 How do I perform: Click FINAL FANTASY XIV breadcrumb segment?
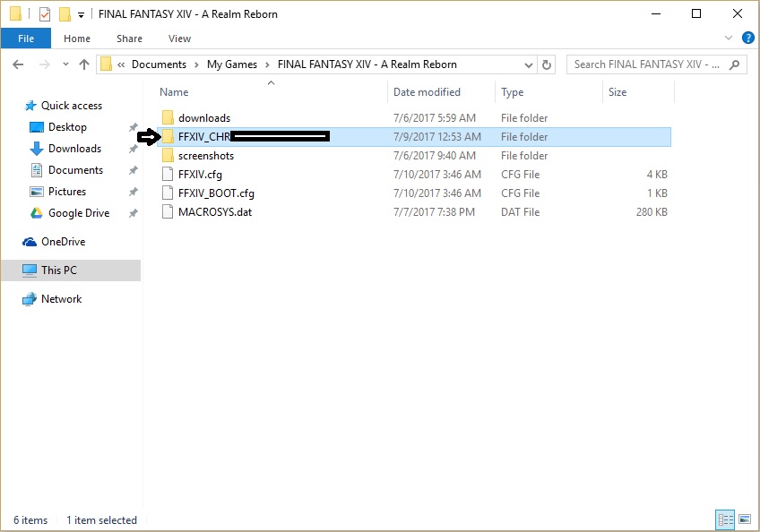[x=367, y=64]
